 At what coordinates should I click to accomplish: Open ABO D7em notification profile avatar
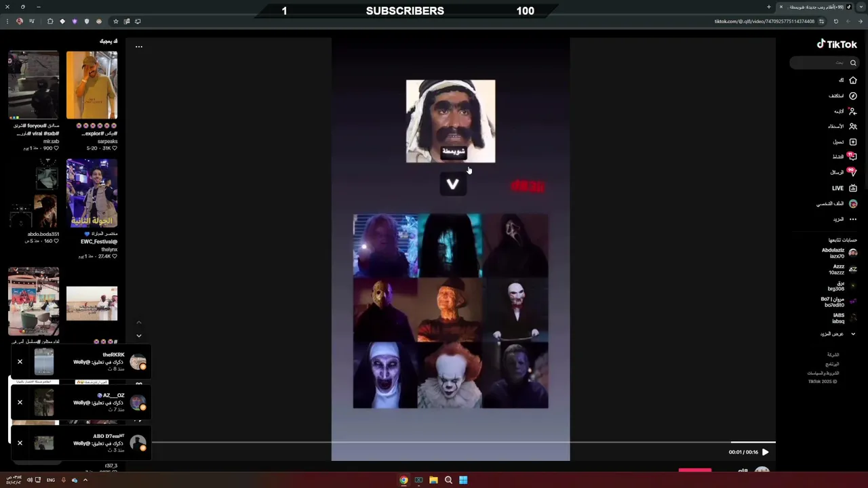pos(138,443)
